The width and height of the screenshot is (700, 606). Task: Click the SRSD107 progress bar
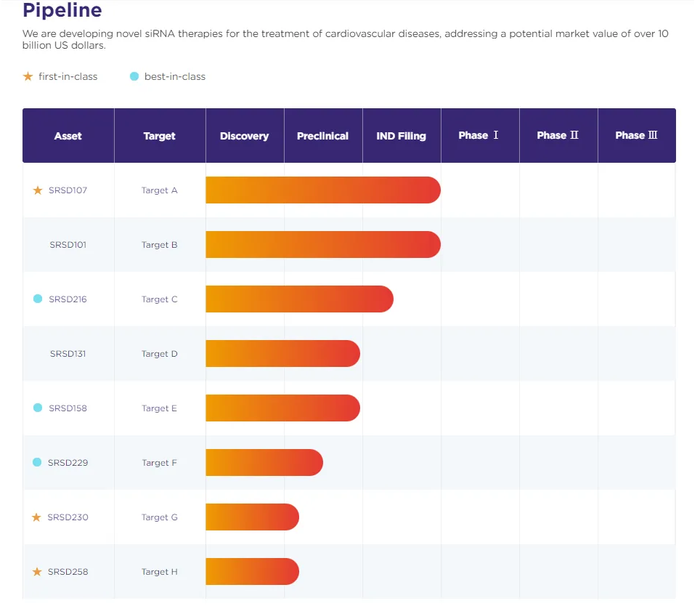click(322, 190)
